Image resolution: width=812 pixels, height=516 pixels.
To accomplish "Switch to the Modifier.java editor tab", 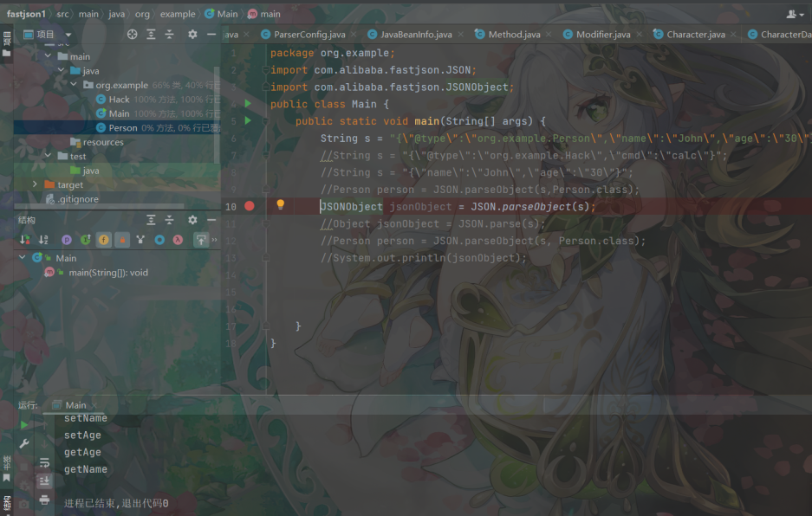I will tap(603, 35).
